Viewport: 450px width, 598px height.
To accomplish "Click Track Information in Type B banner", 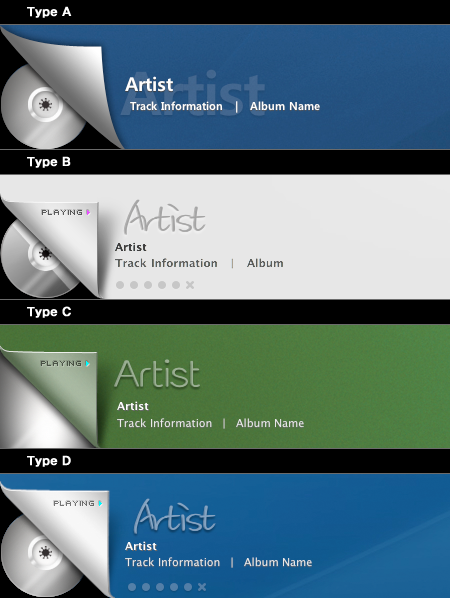I will [166, 263].
